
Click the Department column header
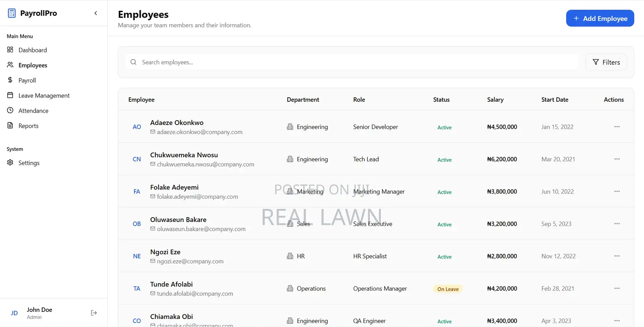pos(303,100)
